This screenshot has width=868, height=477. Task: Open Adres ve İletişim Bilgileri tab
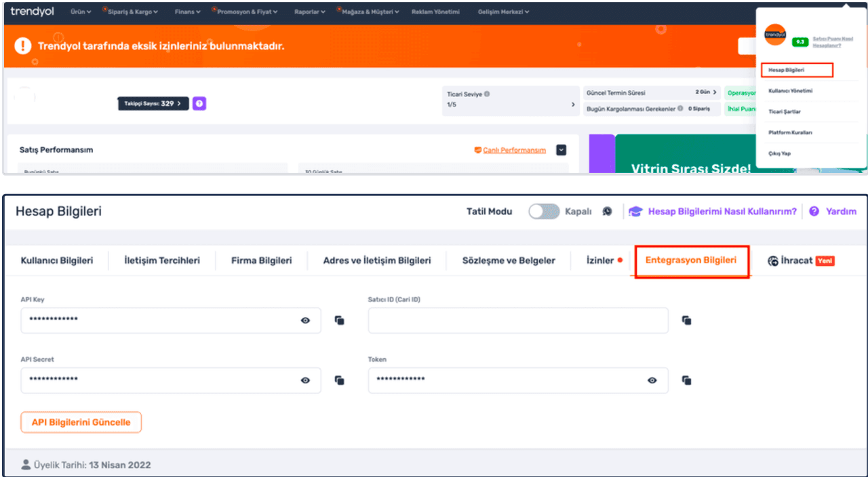point(377,261)
